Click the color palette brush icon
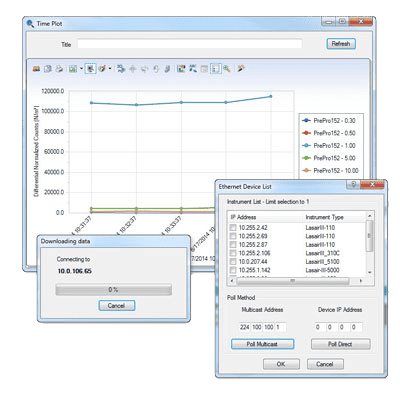Screen dimensions: 400x400 click(102, 69)
